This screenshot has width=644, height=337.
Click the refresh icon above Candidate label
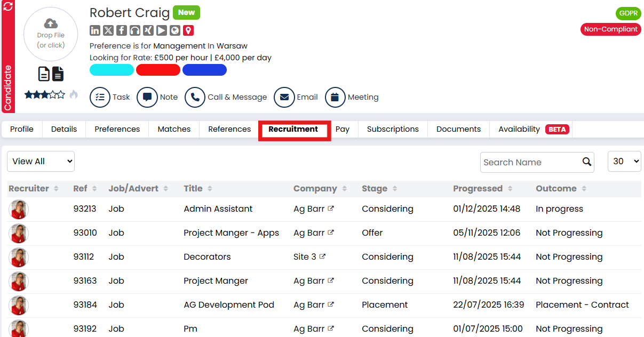[8, 7]
